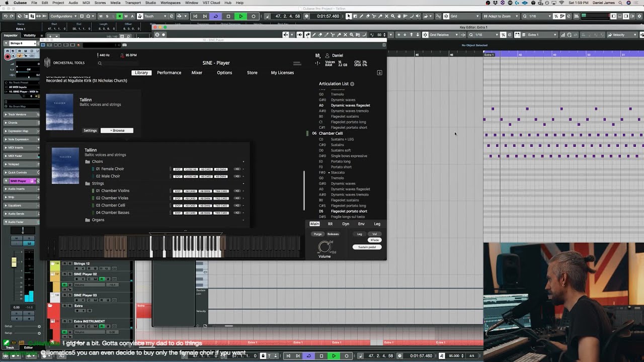Toggle the XFade button

point(374,240)
